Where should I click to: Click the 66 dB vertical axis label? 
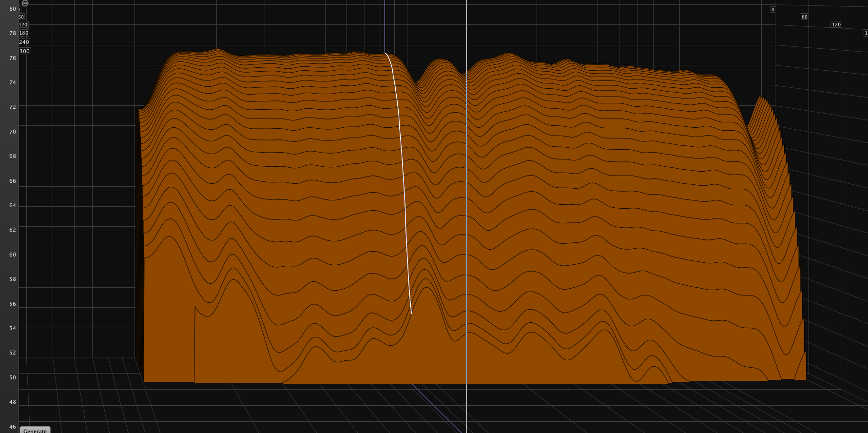13,181
